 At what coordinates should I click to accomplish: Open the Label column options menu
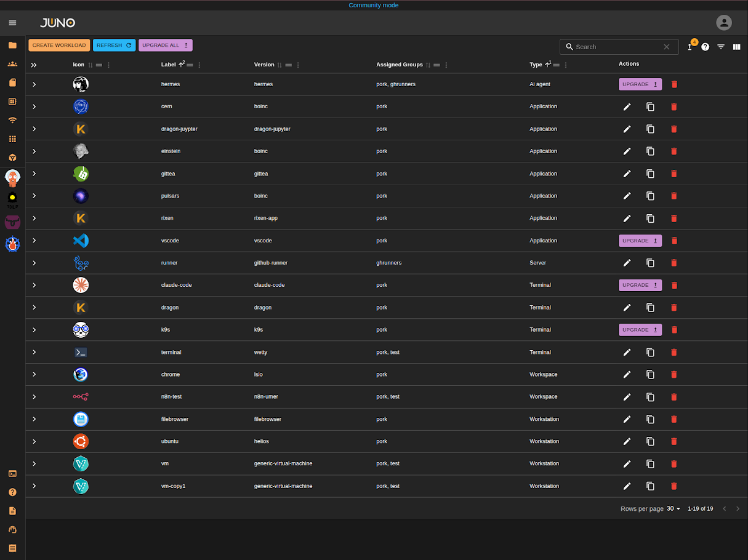point(199,65)
